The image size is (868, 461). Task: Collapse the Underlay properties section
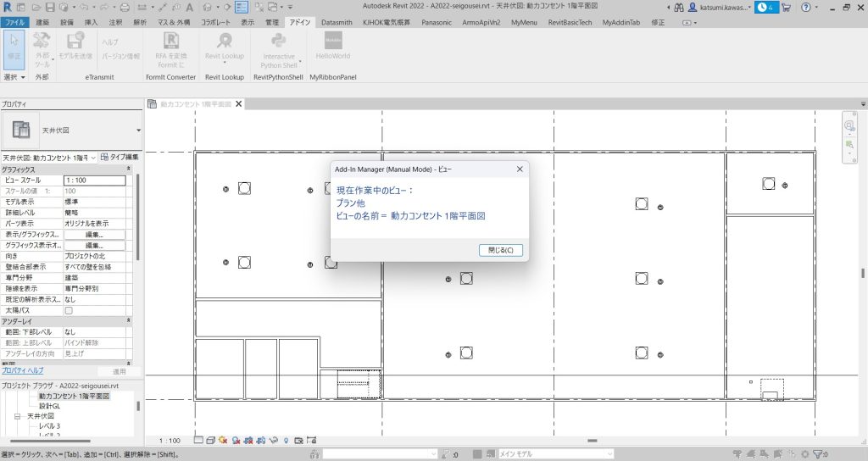[x=129, y=321]
